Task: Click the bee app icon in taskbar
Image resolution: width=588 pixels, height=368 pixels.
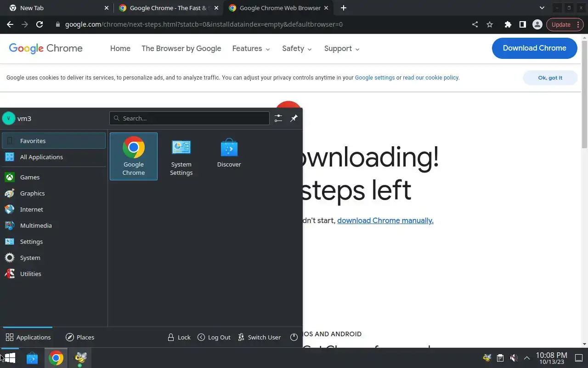Action: tap(80, 358)
